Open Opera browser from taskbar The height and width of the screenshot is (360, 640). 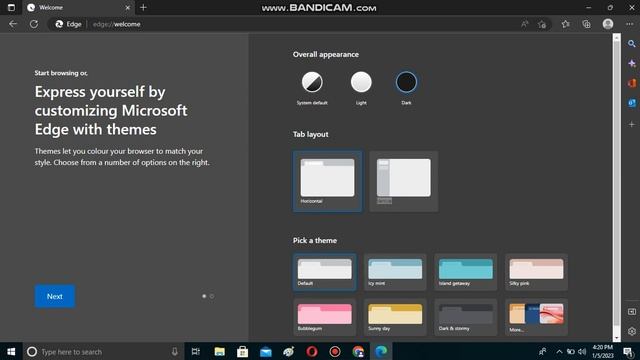312,351
